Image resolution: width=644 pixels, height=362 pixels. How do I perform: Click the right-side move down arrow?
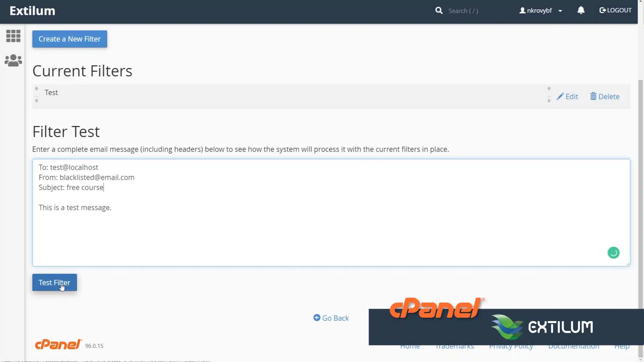point(549,101)
